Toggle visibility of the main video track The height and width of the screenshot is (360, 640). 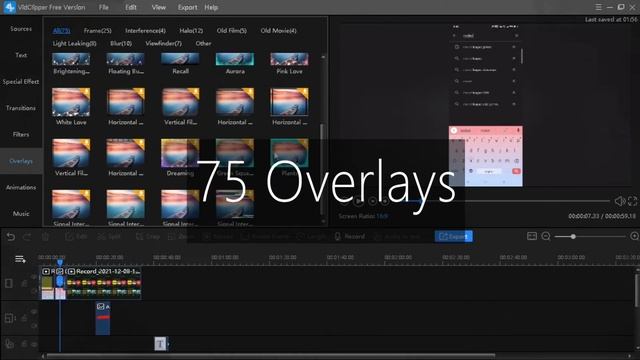tap(34, 277)
